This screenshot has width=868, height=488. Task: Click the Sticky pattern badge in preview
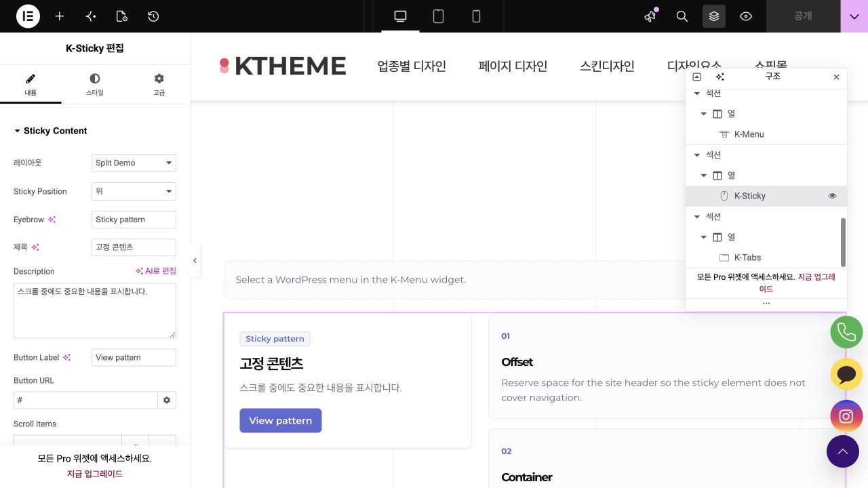pyautogui.click(x=275, y=339)
